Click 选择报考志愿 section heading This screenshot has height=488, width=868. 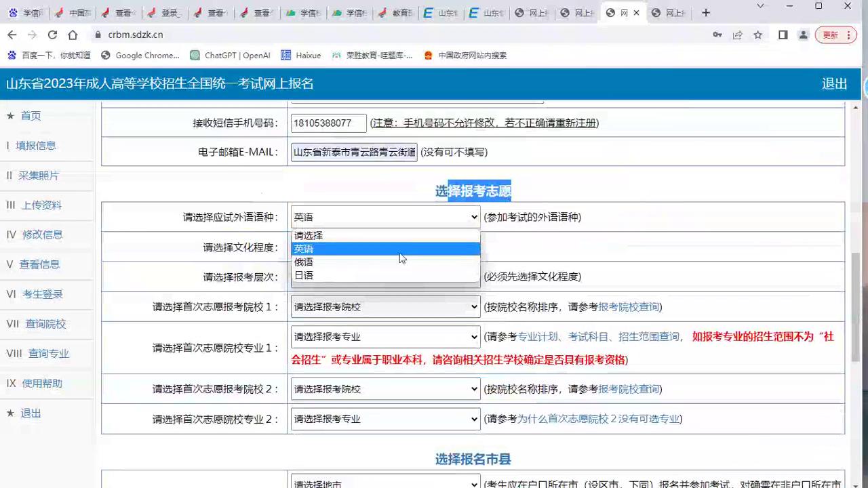click(473, 192)
